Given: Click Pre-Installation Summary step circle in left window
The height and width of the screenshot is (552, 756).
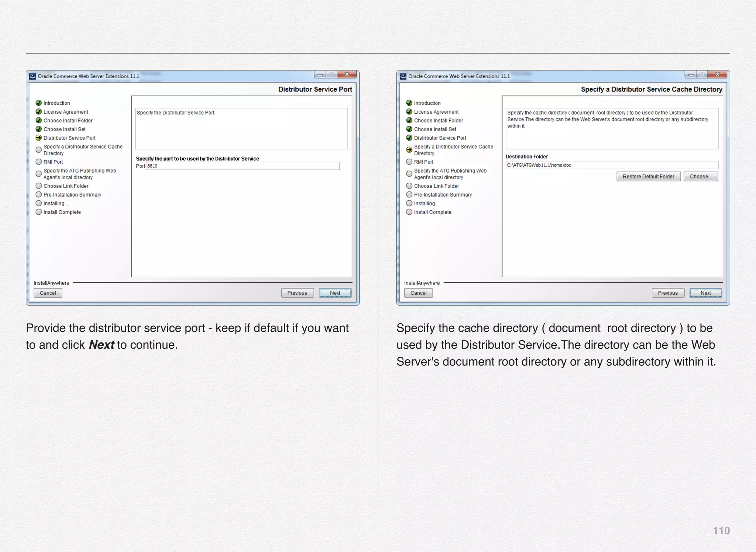Looking at the screenshot, I should click(38, 194).
